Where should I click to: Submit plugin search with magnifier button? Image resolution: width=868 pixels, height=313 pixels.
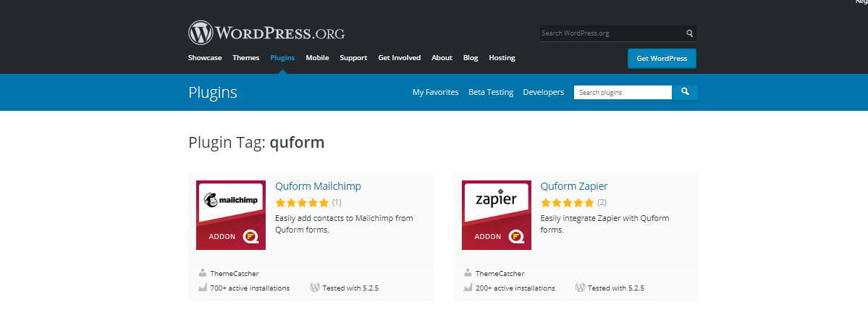pos(685,92)
